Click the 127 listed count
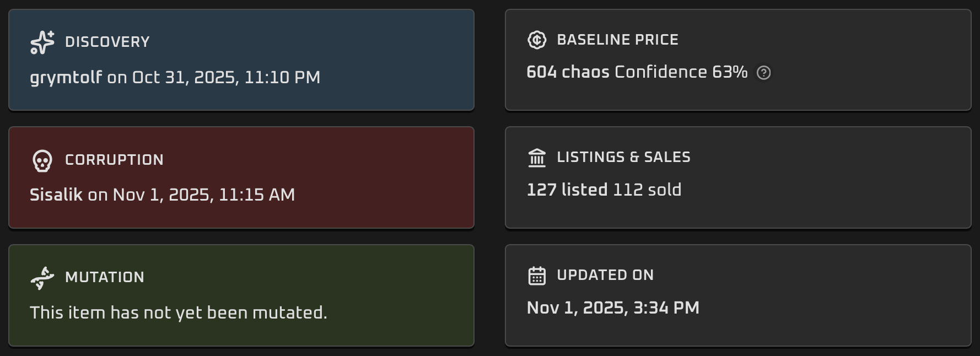This screenshot has width=980, height=356. click(567, 190)
